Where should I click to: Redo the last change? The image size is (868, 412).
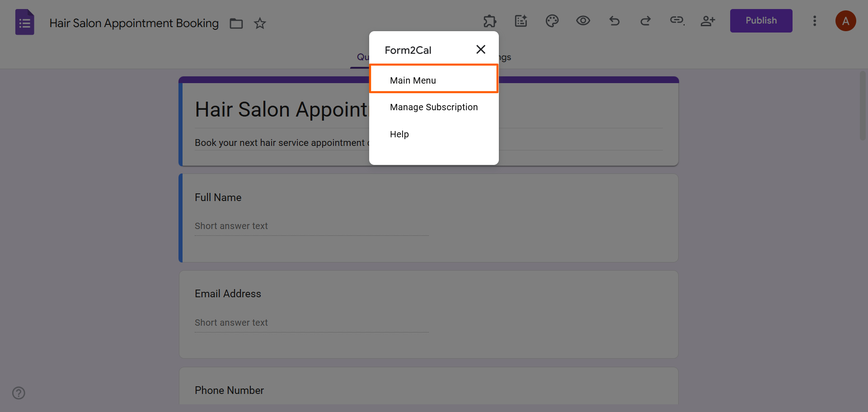point(645,21)
